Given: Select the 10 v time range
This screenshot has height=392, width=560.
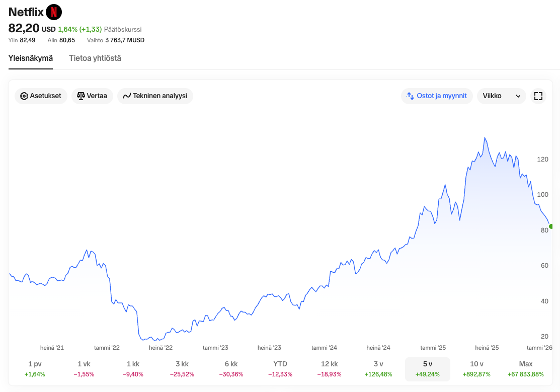Looking at the screenshot, I should pyautogui.click(x=476, y=369).
